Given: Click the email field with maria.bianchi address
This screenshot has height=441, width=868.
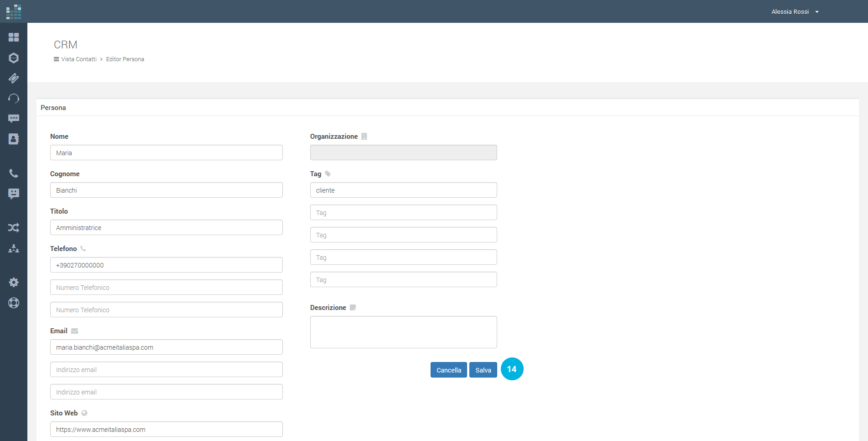Looking at the screenshot, I should point(166,347).
